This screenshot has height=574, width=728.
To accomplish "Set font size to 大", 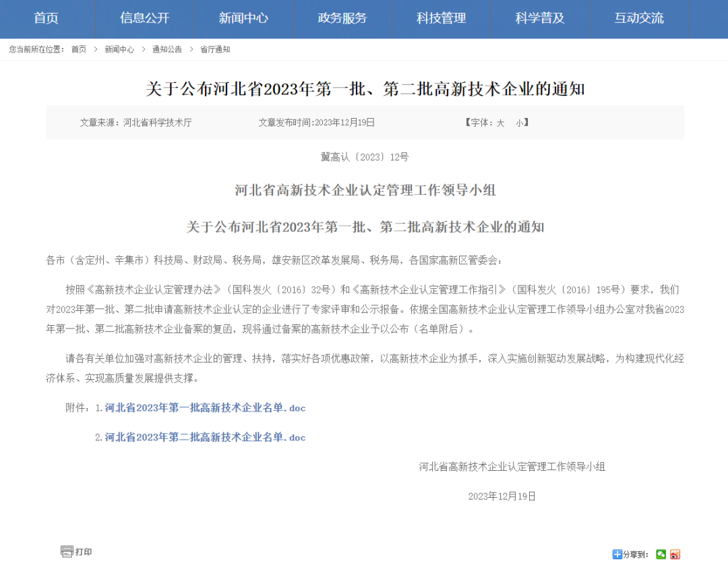I will click(x=500, y=123).
